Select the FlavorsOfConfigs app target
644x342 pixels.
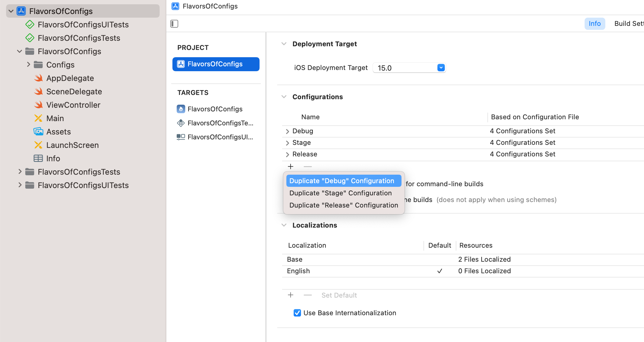tap(215, 109)
